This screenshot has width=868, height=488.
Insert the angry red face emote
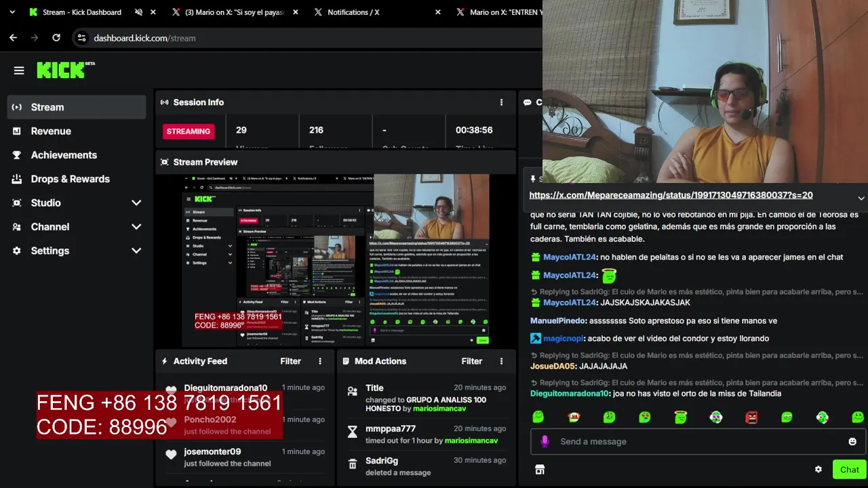(751, 417)
